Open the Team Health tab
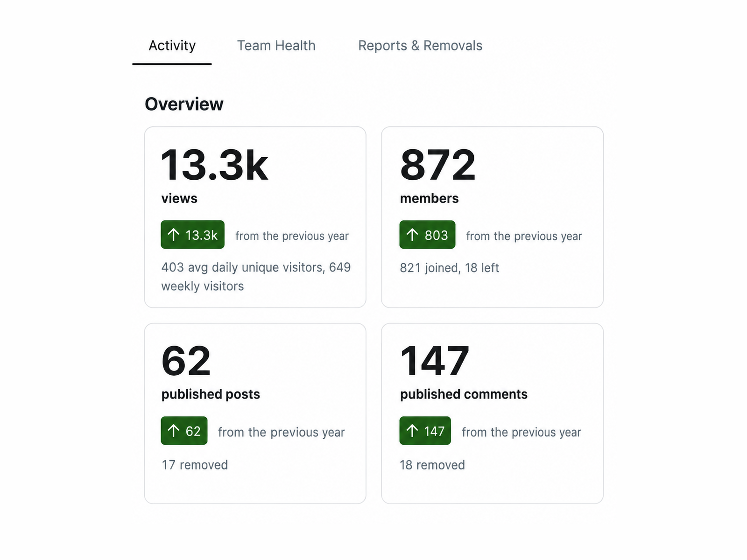Viewport: 747px width, 560px height. (x=276, y=46)
